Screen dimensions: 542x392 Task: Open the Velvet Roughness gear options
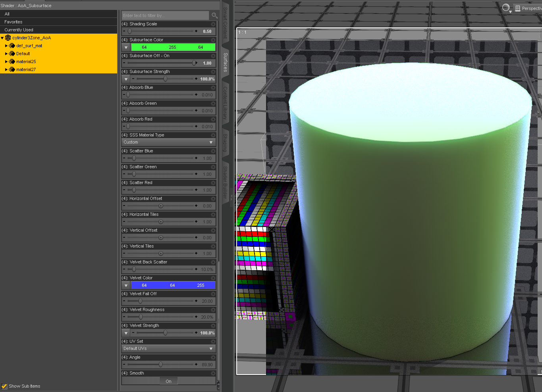click(x=213, y=310)
